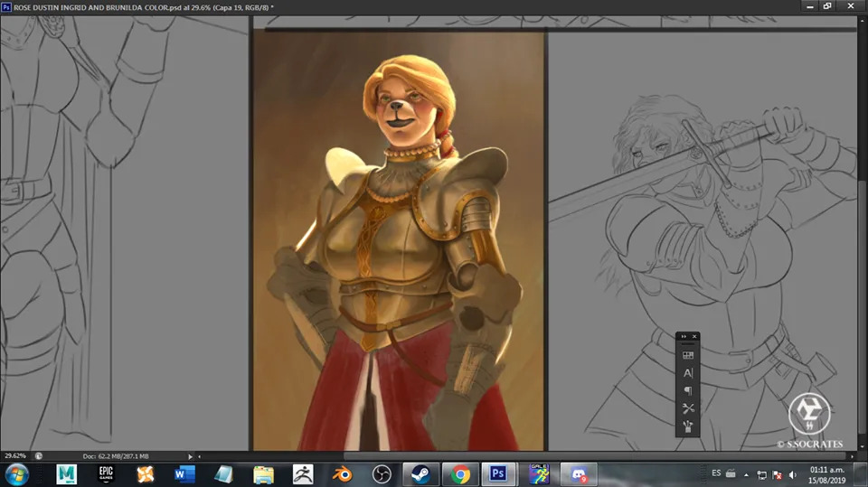
Task: Switch to Photoshop taskbar button
Action: tap(498, 474)
